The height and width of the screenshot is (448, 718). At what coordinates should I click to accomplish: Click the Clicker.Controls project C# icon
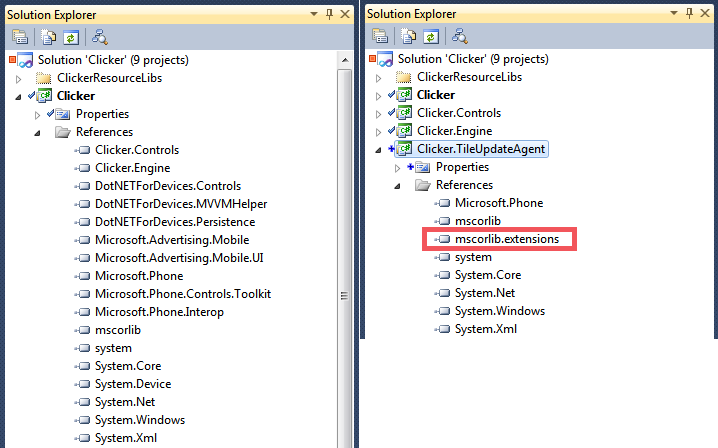(x=405, y=113)
